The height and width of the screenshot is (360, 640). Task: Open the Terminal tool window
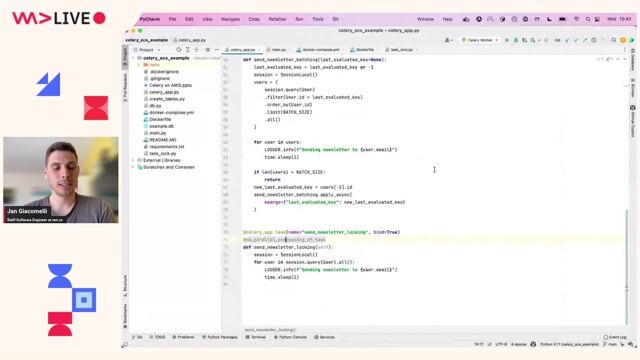pos(256,337)
